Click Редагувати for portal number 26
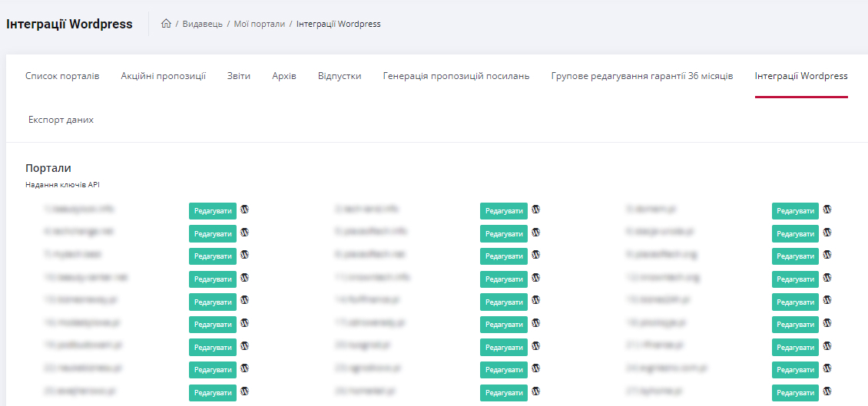This screenshot has width=868, height=406. coord(504,392)
